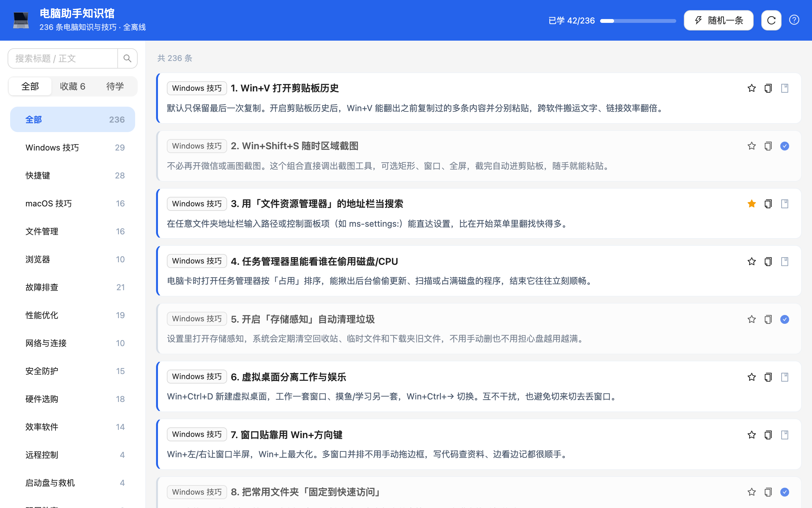The width and height of the screenshot is (812, 508).
Task: Mark 窗口贴靠 tip as learned
Action: tap(784, 435)
